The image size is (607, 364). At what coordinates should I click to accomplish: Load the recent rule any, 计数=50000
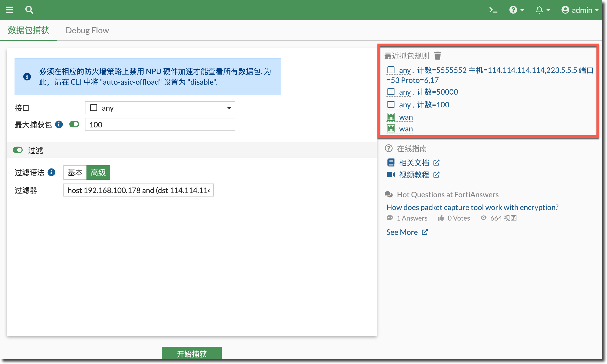click(428, 92)
